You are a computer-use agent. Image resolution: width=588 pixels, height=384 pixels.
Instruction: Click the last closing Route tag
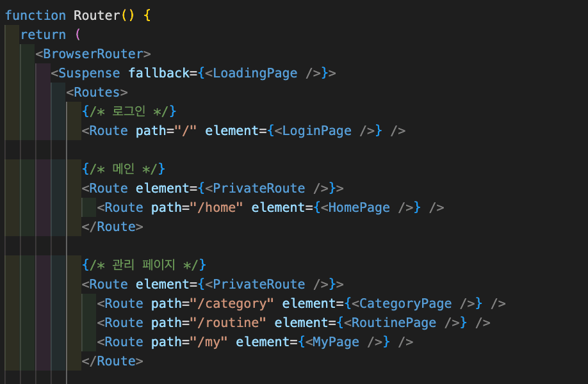(x=113, y=361)
